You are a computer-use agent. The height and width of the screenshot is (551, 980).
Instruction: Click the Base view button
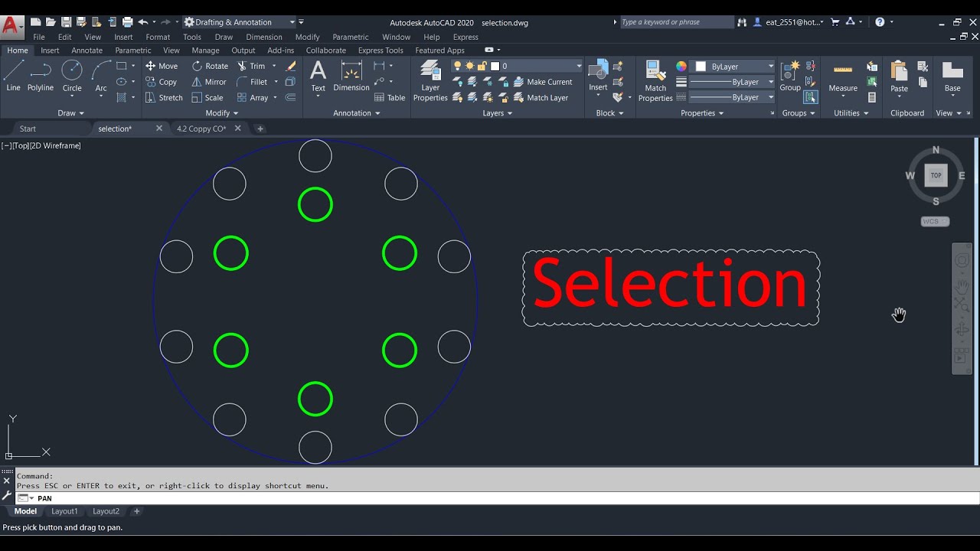(x=952, y=77)
